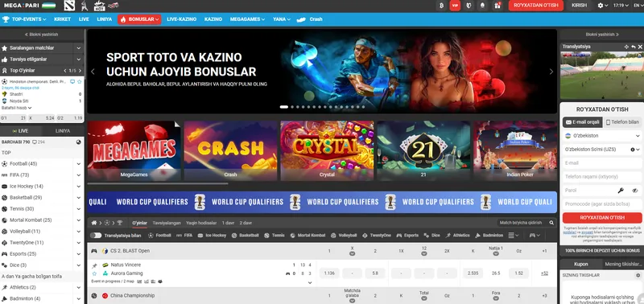The height and width of the screenshot is (304, 644).
Task: Select the Ice Hockey filter in the sports row
Action: (212, 236)
